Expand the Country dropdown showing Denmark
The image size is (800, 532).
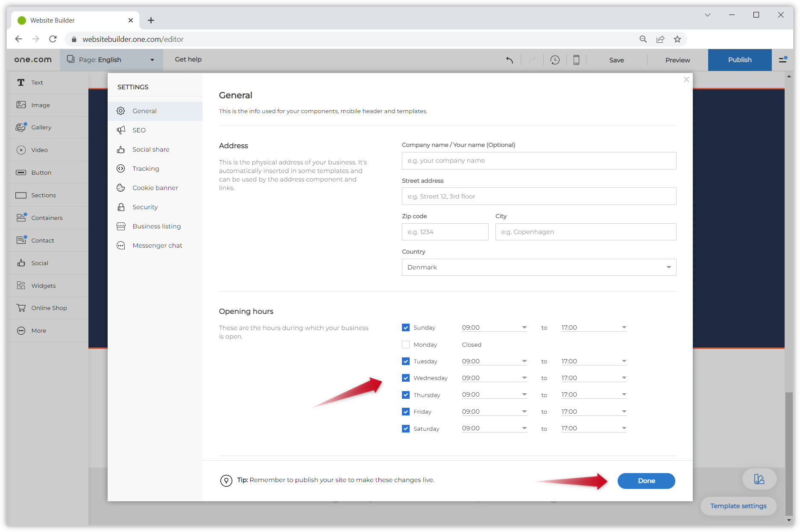click(x=539, y=267)
